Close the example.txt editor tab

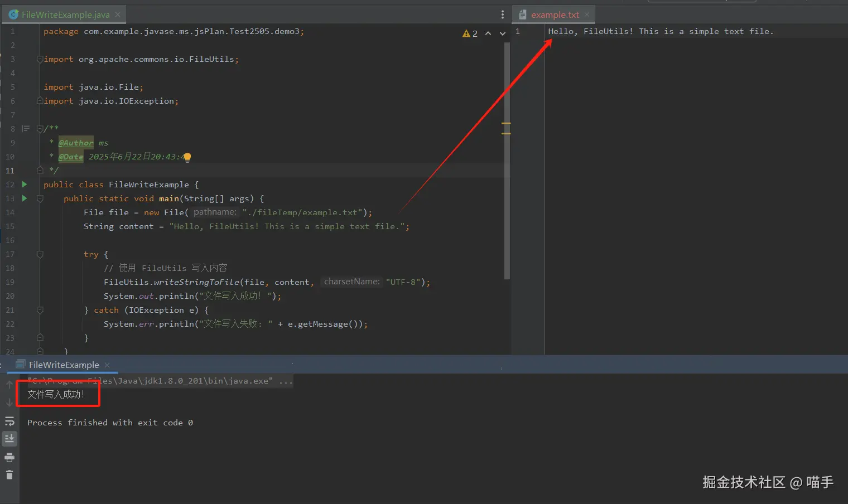coord(587,14)
